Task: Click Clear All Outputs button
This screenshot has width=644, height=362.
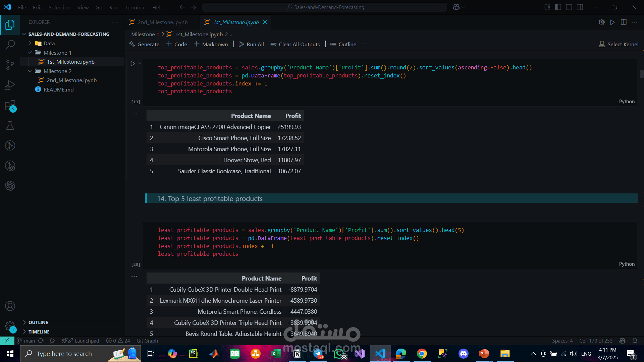Action: coord(295,44)
